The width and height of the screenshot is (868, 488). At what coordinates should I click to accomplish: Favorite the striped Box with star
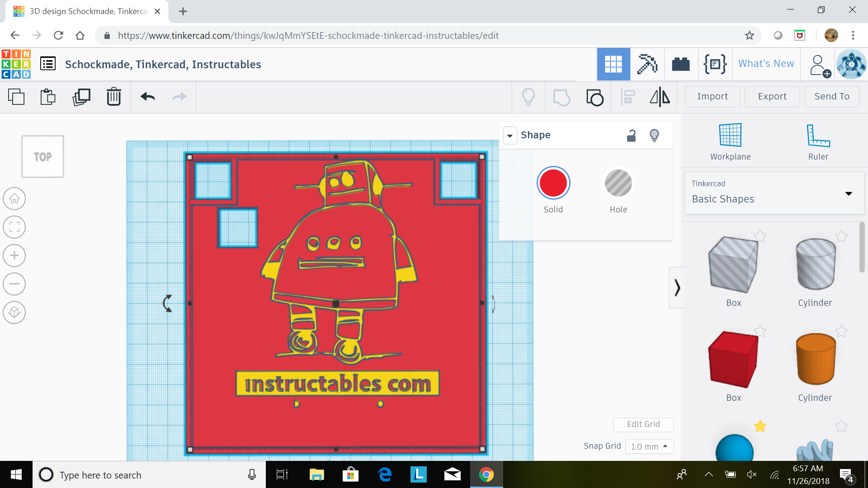point(760,236)
